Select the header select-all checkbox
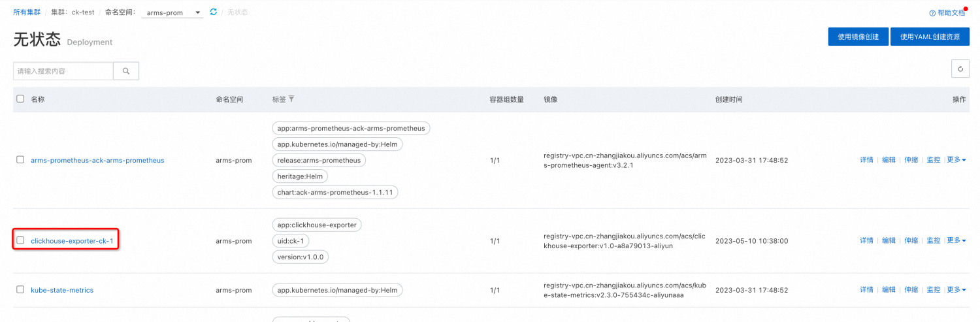Screen dimensions: 980x322 (x=20, y=99)
